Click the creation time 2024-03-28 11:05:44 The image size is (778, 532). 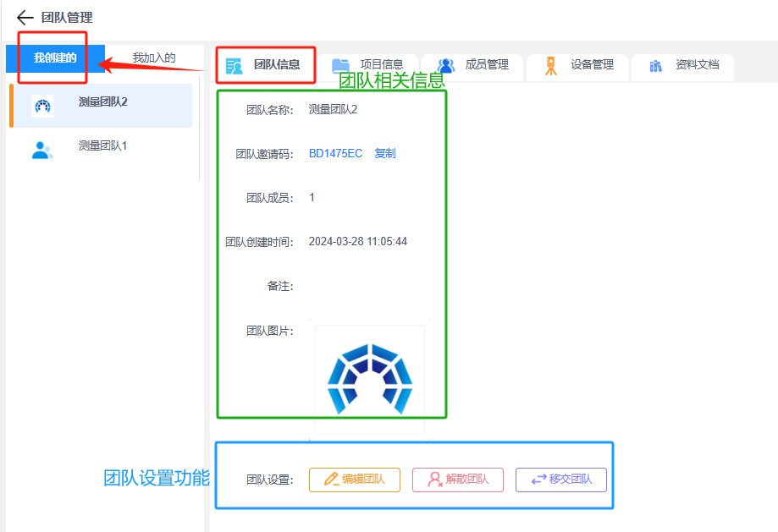pos(358,242)
